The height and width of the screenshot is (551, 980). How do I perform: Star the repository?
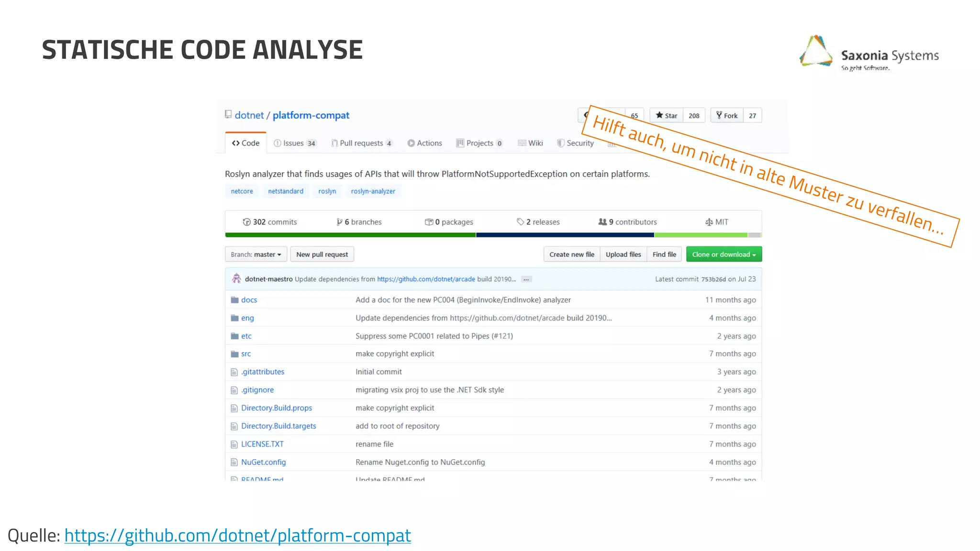(666, 115)
